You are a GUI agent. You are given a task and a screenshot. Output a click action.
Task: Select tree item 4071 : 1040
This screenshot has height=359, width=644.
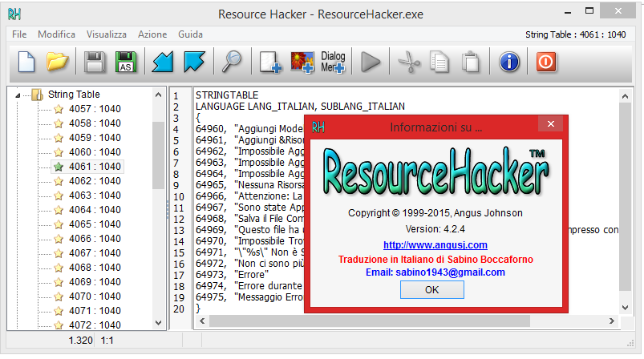pos(95,311)
